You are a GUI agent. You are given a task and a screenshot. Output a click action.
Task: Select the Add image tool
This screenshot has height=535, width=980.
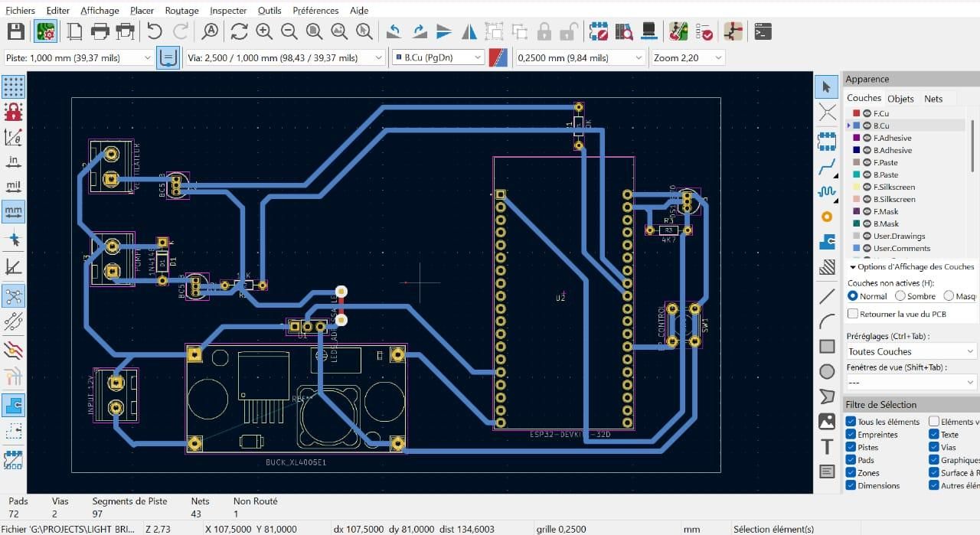pos(827,421)
